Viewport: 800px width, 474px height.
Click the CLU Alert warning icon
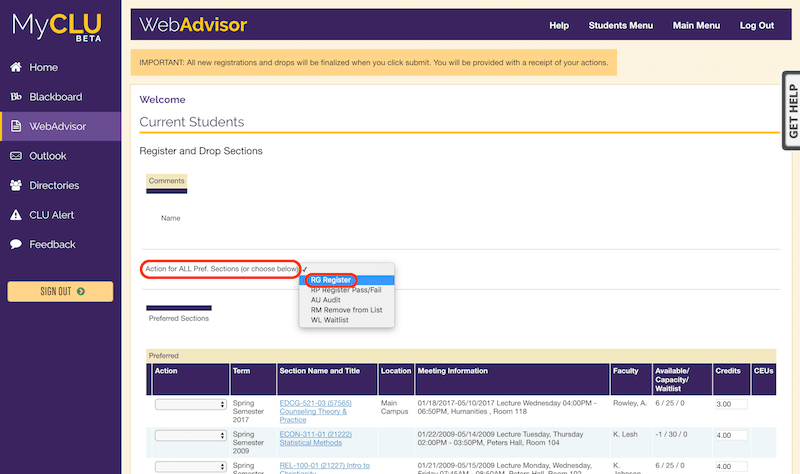click(x=16, y=215)
